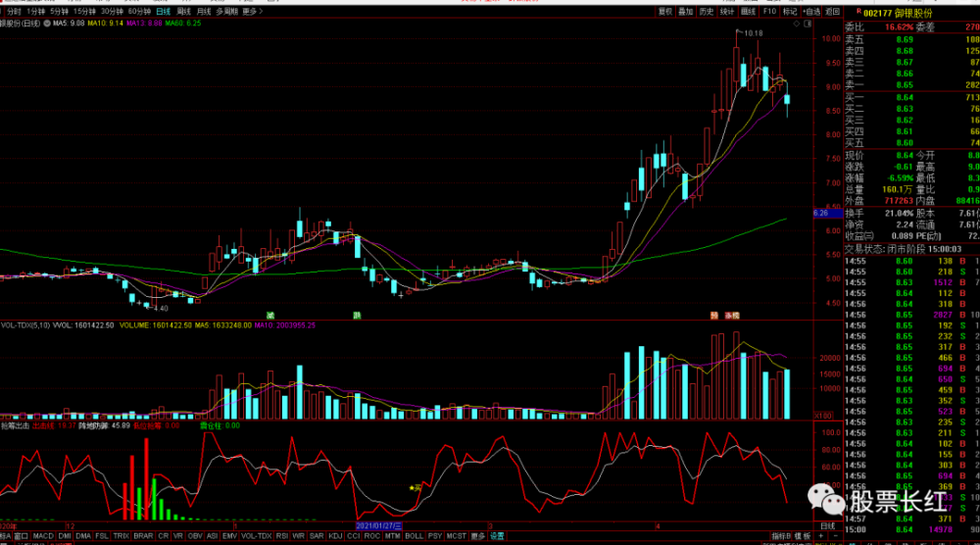Viewport: 980px width, 545px height.
Task: Open the round MA settings icon
Action: (47, 24)
